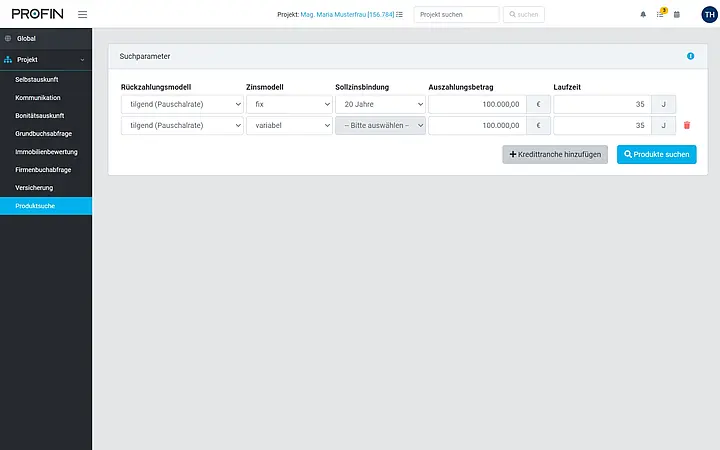The image size is (720, 450).
Task: Open Mag. Maria Musterfrau project link
Action: click(x=347, y=15)
